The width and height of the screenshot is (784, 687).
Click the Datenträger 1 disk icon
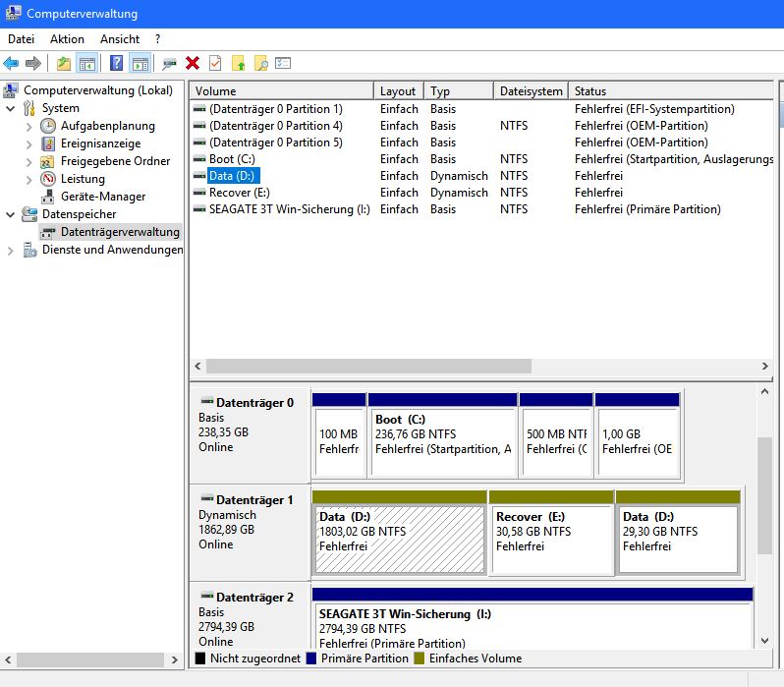coord(207,498)
